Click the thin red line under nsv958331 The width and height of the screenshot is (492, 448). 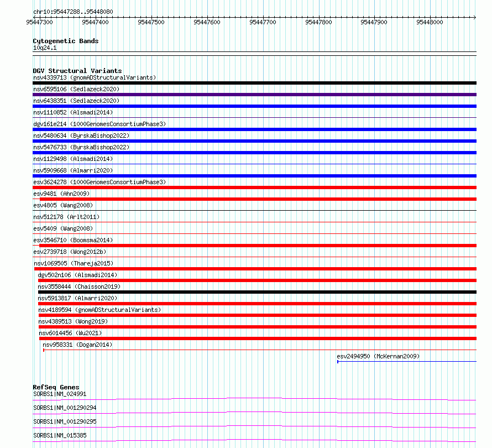260,350
